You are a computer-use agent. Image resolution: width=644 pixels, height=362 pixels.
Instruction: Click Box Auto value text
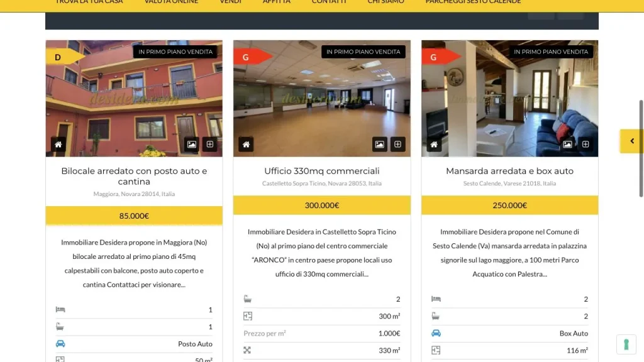(574, 333)
